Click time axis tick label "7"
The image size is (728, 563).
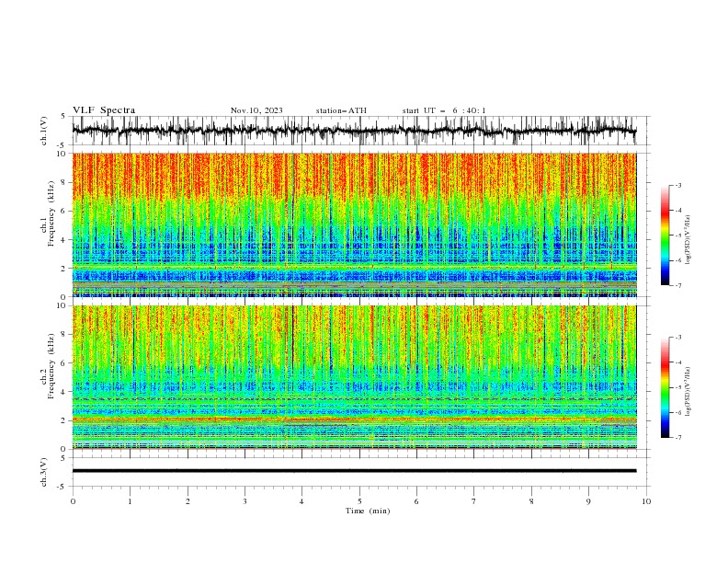tap(474, 501)
